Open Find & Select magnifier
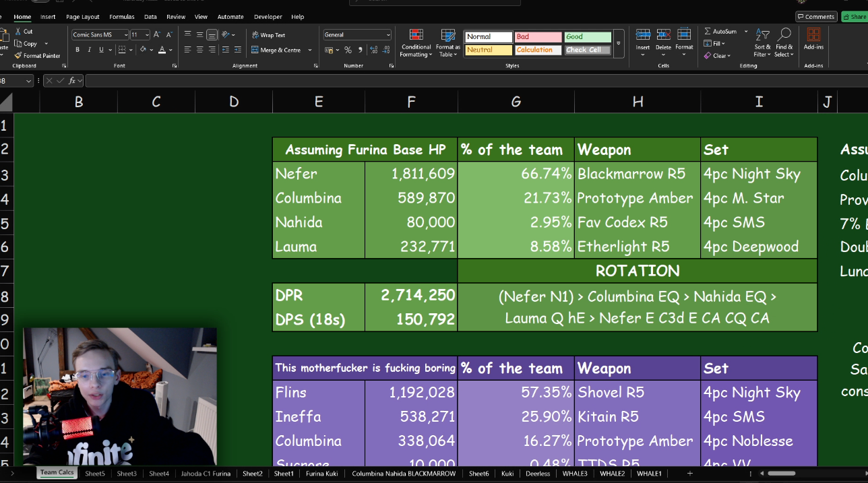Image resolution: width=868 pixels, height=483 pixels. coord(784,42)
